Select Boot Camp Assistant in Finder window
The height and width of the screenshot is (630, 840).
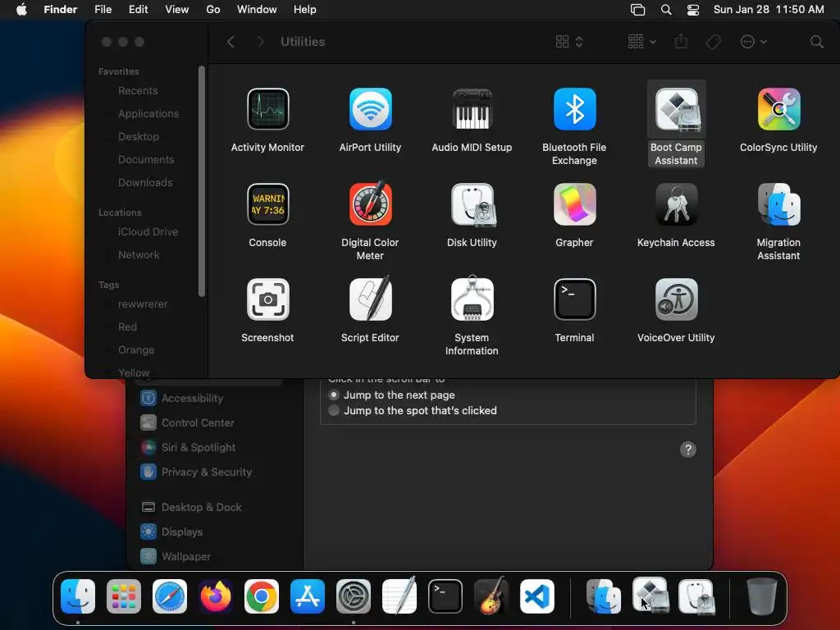coord(676,109)
